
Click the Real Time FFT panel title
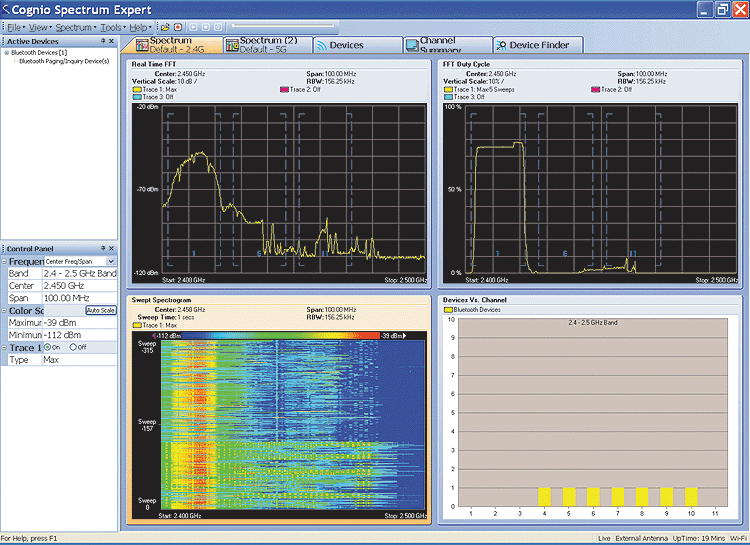pos(154,64)
